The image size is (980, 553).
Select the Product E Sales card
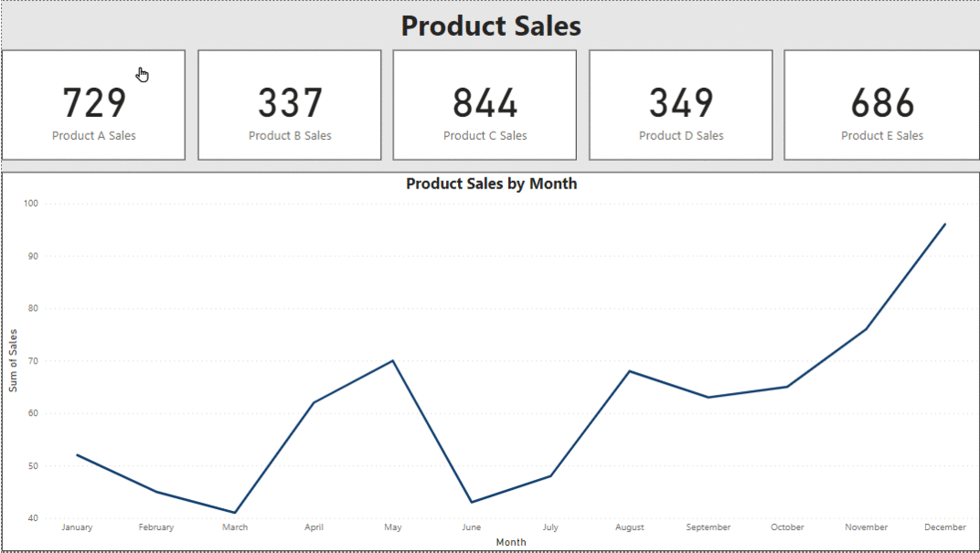(x=882, y=103)
